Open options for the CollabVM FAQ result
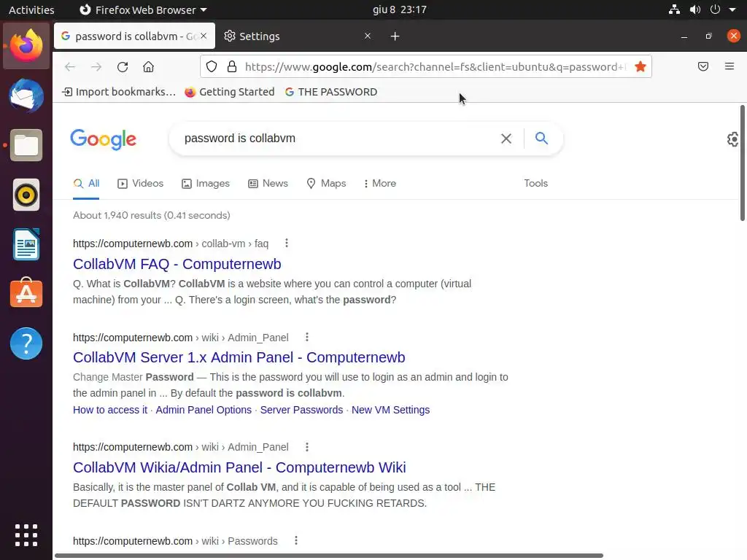Screen dimensions: 747x560 pyautogui.click(x=286, y=244)
